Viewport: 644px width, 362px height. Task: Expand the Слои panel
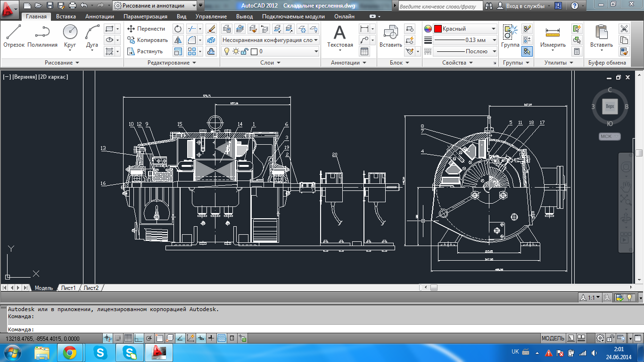point(270,63)
